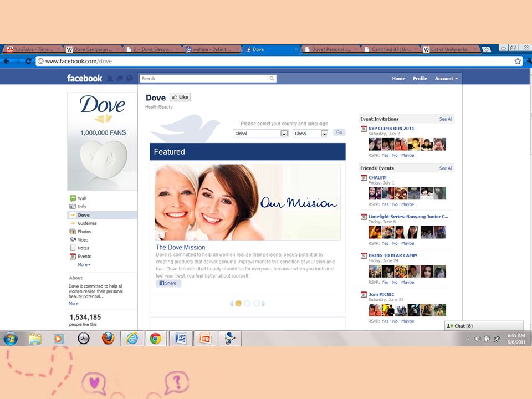
Task: Select second featured carousel dot
Action: (x=247, y=304)
